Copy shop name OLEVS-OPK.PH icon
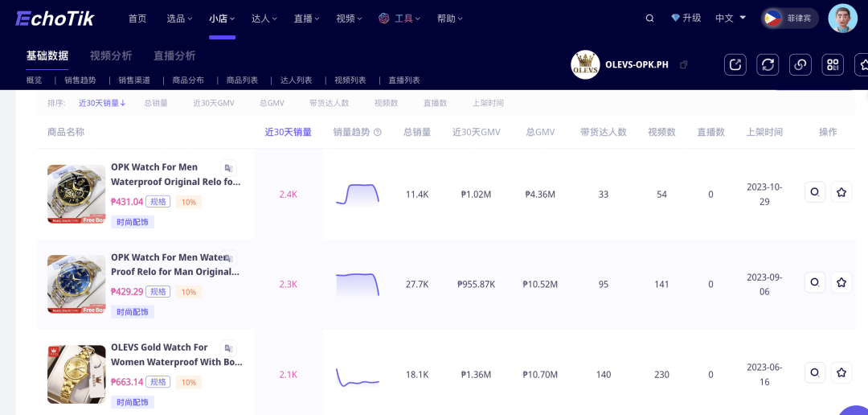Screen dimensions: 868x415 (684, 65)
